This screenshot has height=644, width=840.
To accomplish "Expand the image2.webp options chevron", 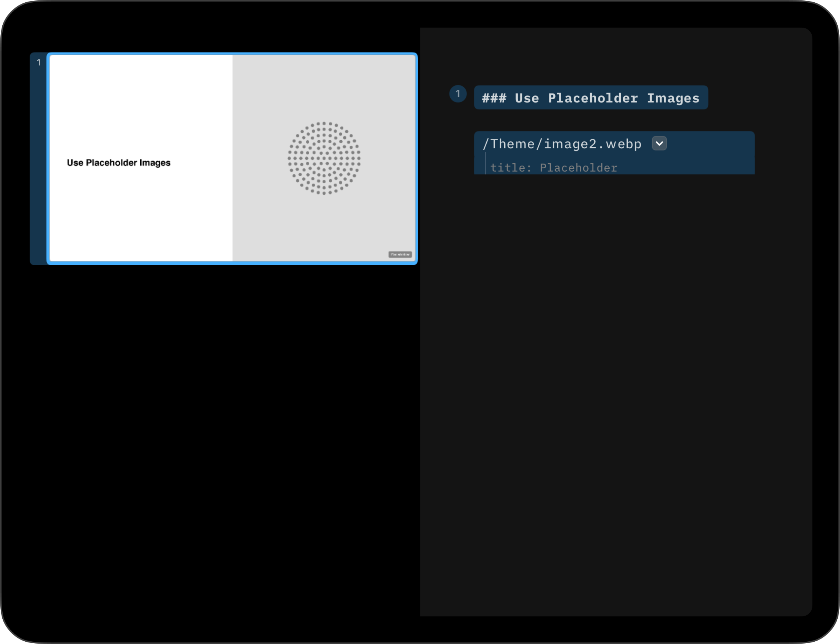I will click(x=659, y=143).
